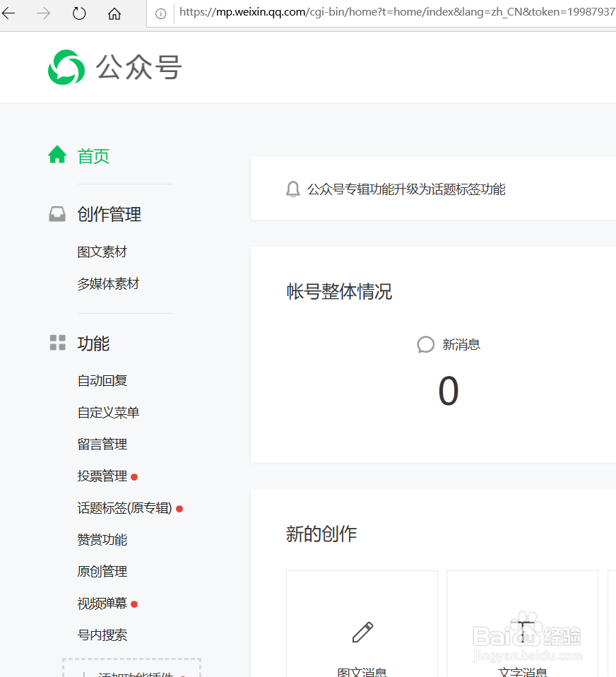Select the 首页 home icon in sidebar
The image size is (616, 677).
[x=57, y=154]
